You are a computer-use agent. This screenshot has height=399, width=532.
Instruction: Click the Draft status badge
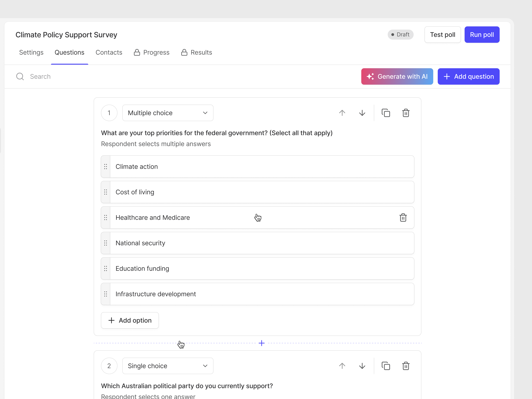tap(400, 35)
